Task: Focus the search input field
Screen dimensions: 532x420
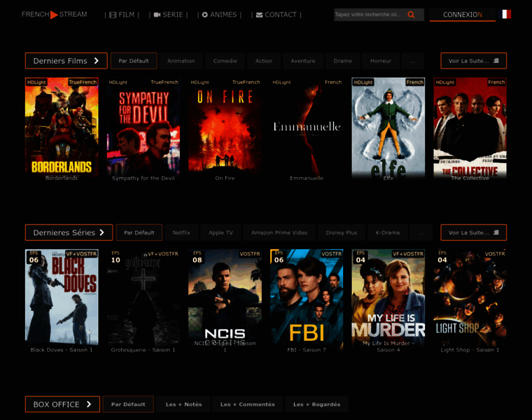Action: pyautogui.click(x=370, y=15)
